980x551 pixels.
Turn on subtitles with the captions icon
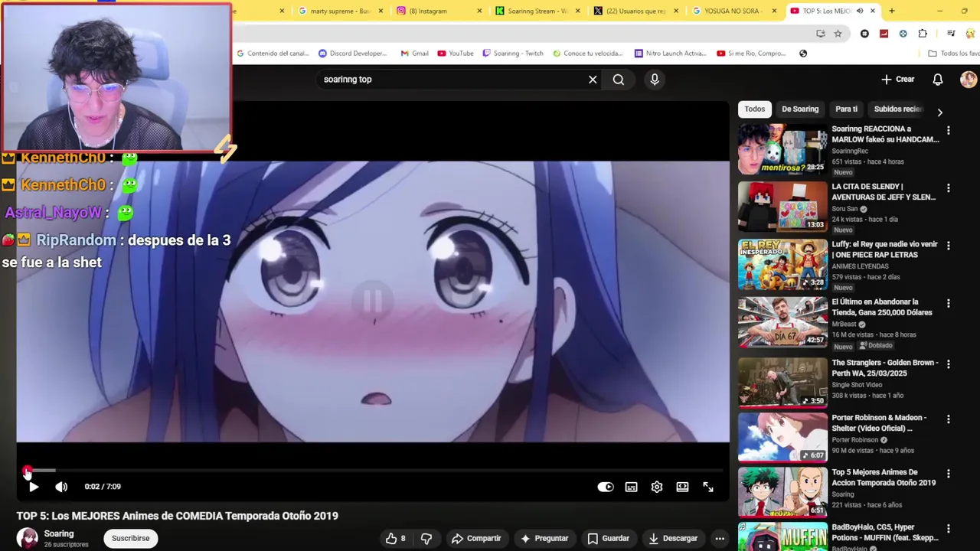click(631, 487)
